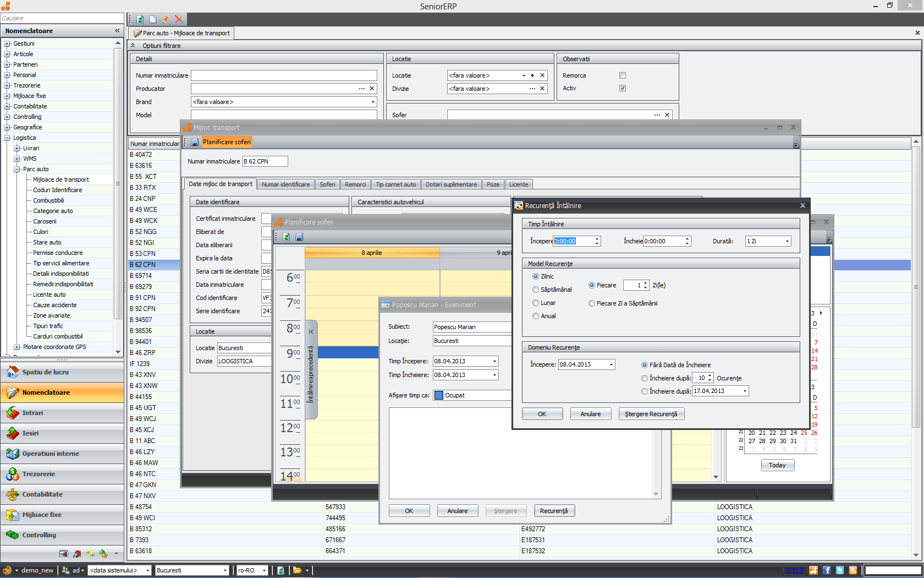
Task: Click the open folder icon in bottom bar
Action: [298, 570]
